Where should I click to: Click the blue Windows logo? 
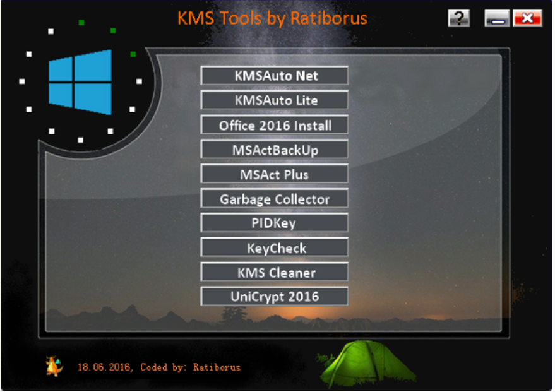[80, 82]
